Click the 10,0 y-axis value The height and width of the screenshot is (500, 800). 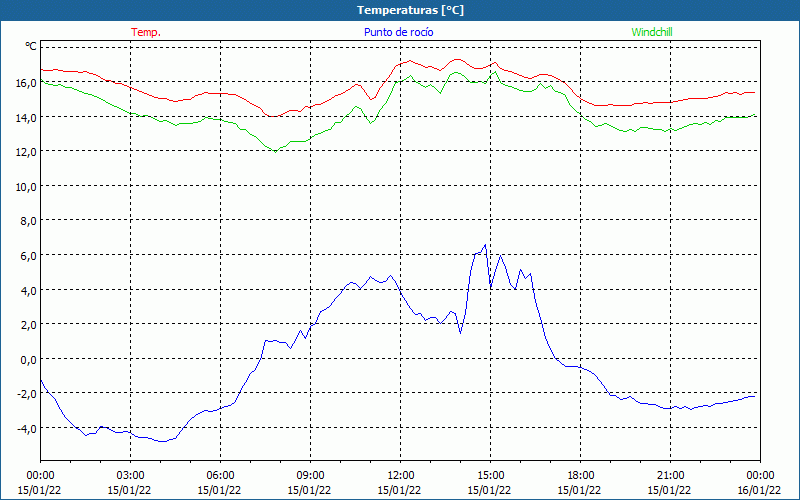click(x=26, y=186)
